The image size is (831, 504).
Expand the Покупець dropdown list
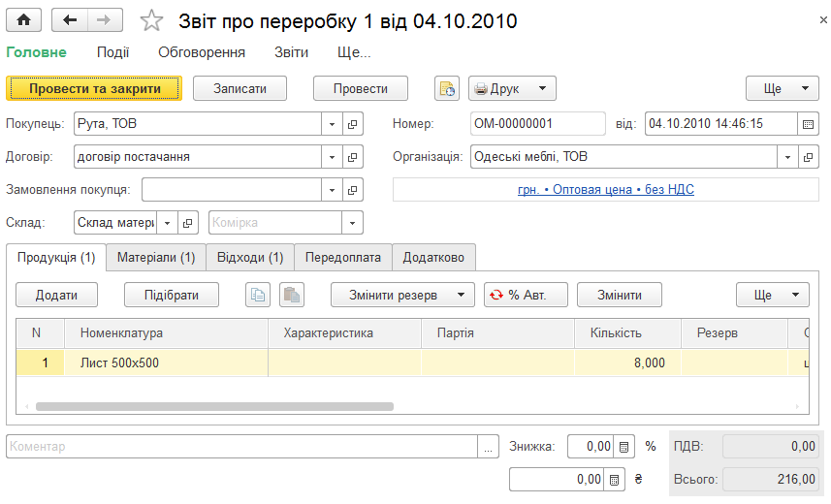[x=332, y=124]
